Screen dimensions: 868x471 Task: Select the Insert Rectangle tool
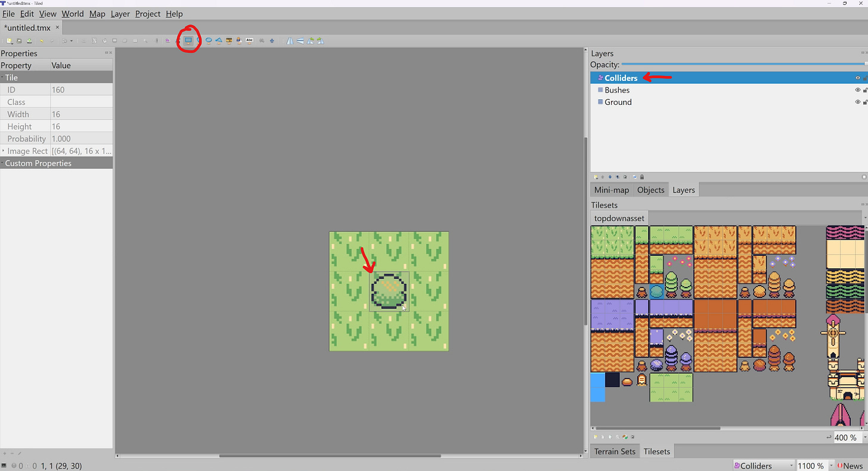188,41
